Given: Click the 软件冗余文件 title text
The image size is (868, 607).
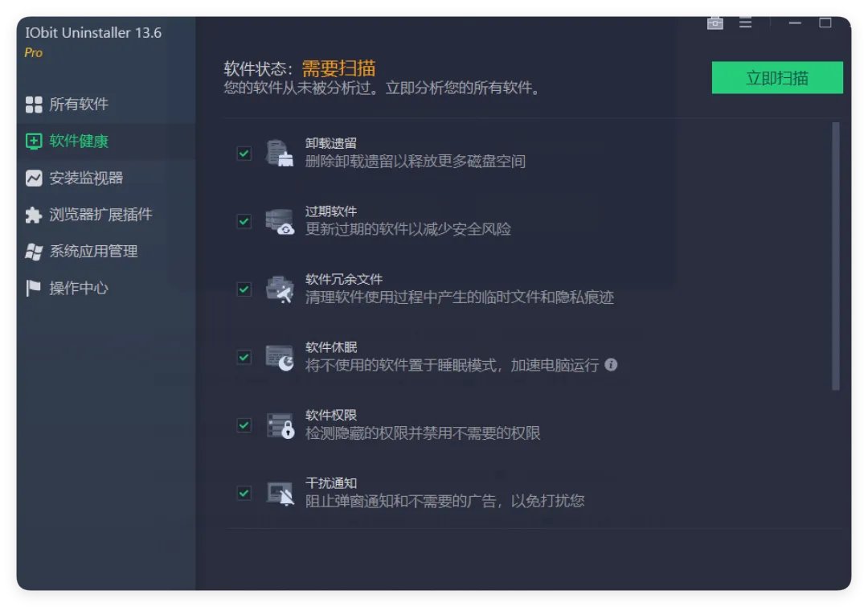Looking at the screenshot, I should point(344,280).
